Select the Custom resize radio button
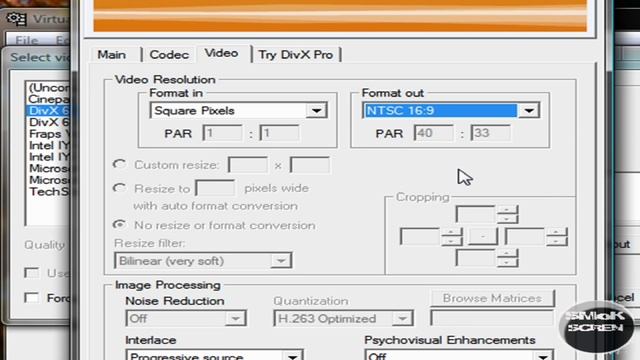This screenshot has height=360, width=640. [119, 164]
